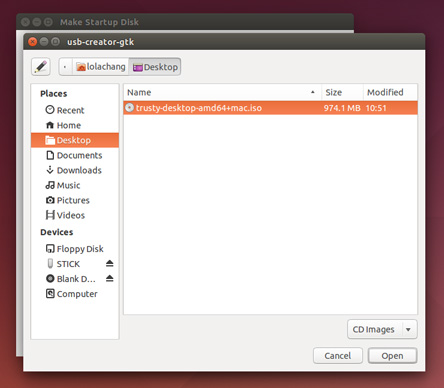Click the ISO disc icon in file row

pos(129,107)
